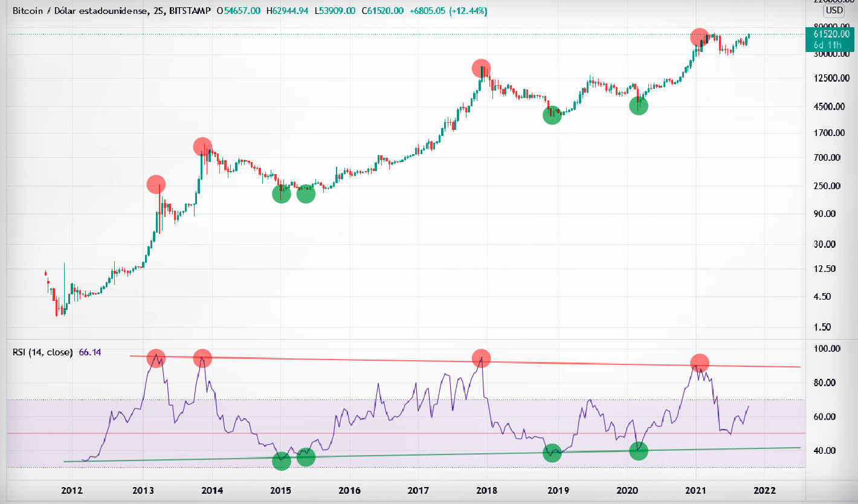
Task: Select the green marker at the late-2018 price bottom
Action: coord(552,115)
